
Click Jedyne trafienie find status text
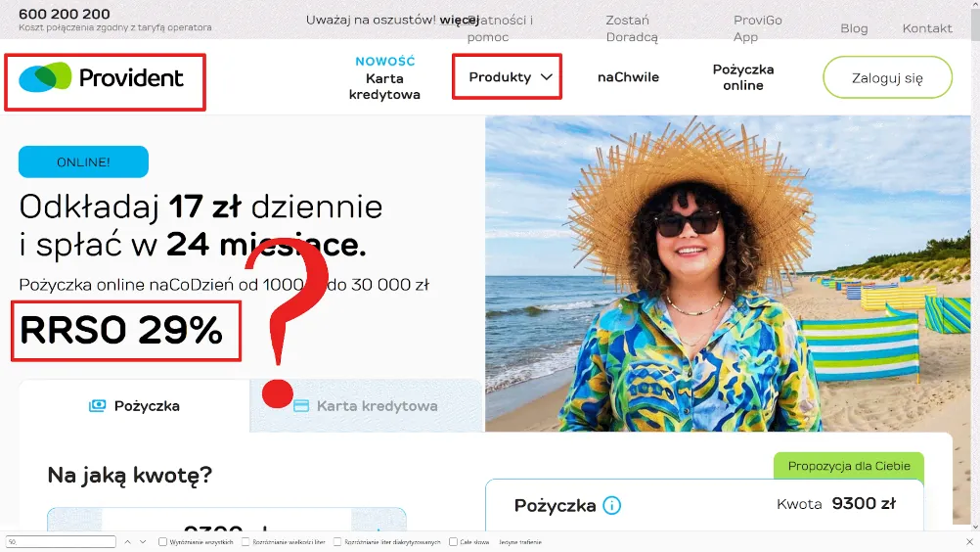520,542
